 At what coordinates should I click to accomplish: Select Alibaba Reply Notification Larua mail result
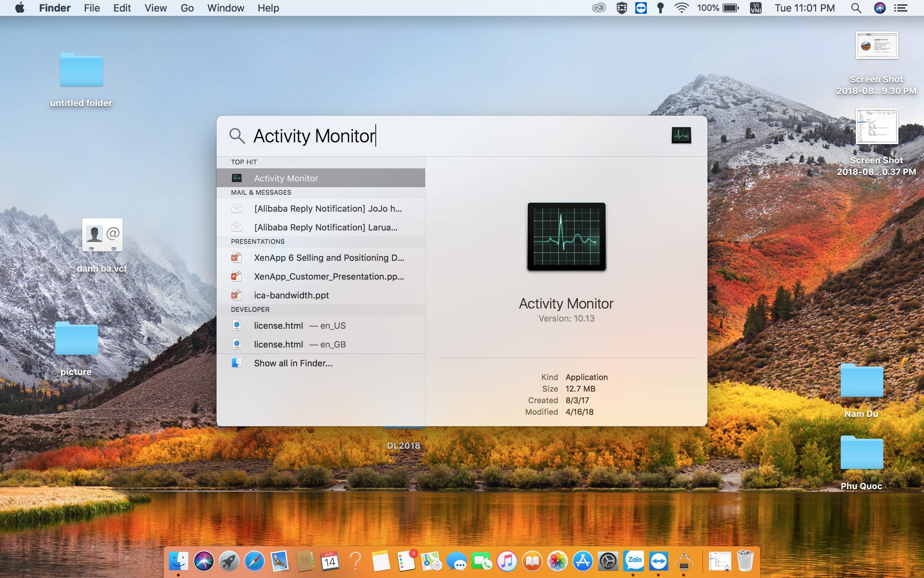coord(321,227)
